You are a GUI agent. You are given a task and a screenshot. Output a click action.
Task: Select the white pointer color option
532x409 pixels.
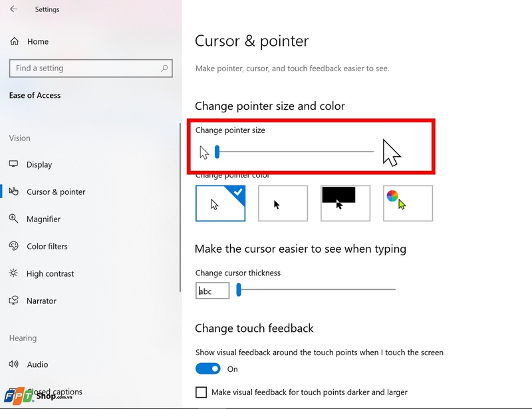tap(221, 204)
